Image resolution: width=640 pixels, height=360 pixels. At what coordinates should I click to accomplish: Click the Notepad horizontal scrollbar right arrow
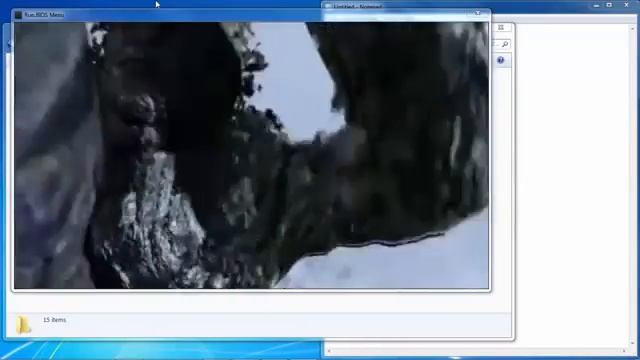click(x=624, y=351)
